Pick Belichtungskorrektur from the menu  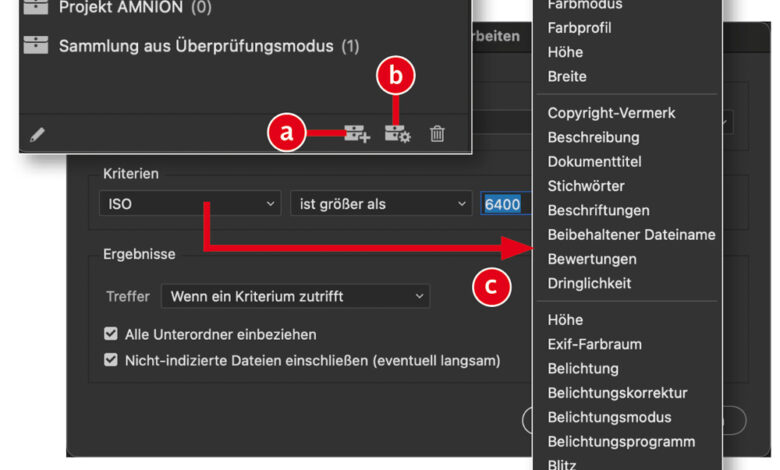tap(617, 393)
